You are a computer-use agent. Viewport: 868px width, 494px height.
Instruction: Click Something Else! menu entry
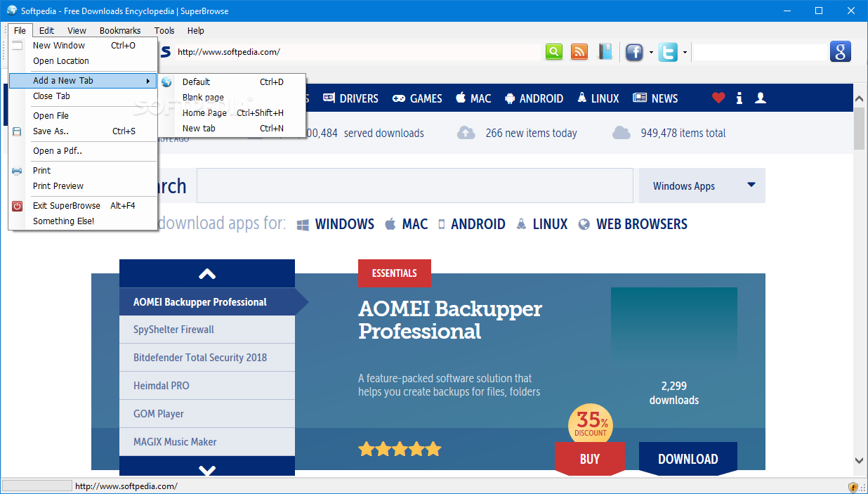83,221
